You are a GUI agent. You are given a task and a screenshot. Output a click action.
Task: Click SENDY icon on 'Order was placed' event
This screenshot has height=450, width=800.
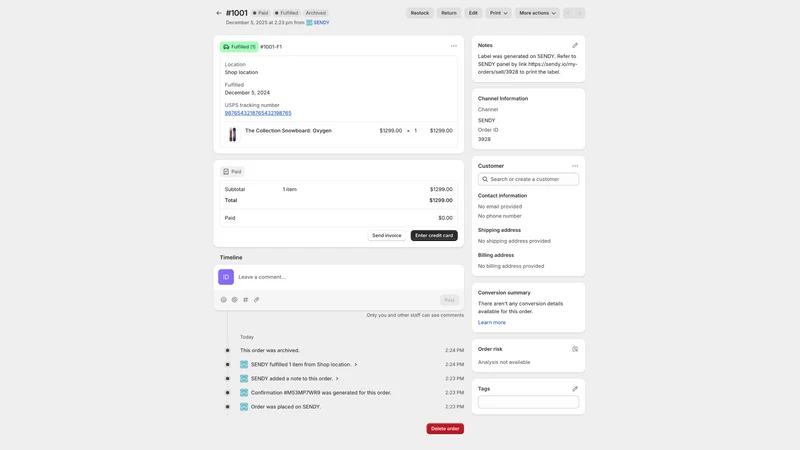coord(244,407)
